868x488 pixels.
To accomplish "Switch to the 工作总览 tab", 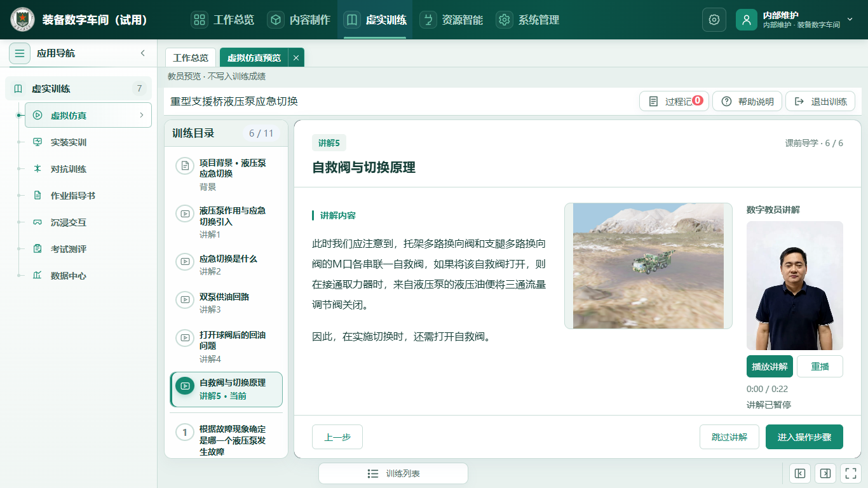I will tap(191, 58).
